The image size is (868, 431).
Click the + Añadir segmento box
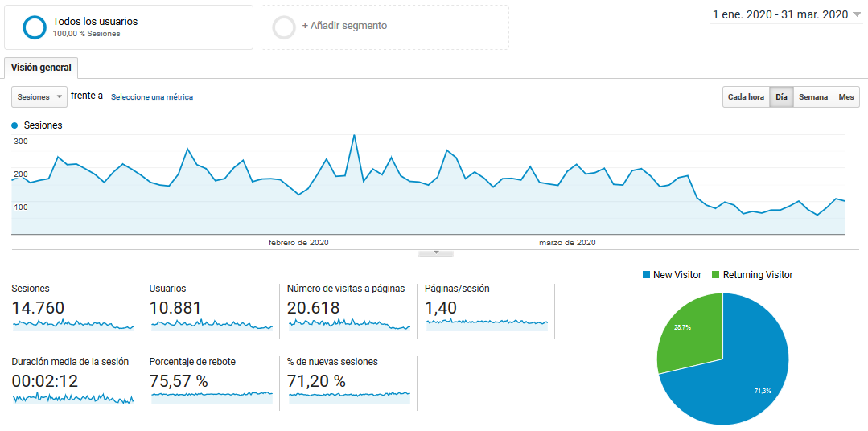pyautogui.click(x=385, y=27)
